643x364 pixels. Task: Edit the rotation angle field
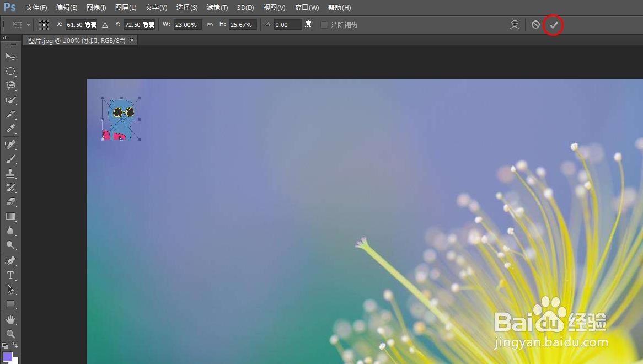[287, 25]
